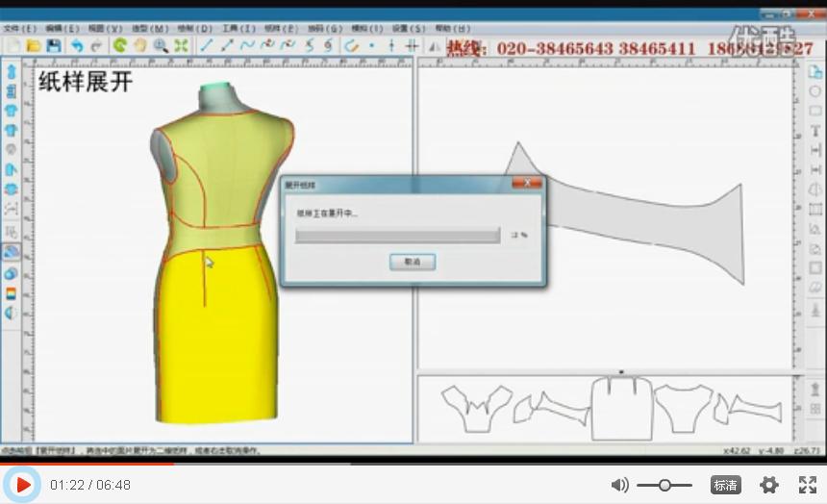Image resolution: width=827 pixels, height=504 pixels.
Task: Click the 取消 button in the dialog
Action: [413, 262]
